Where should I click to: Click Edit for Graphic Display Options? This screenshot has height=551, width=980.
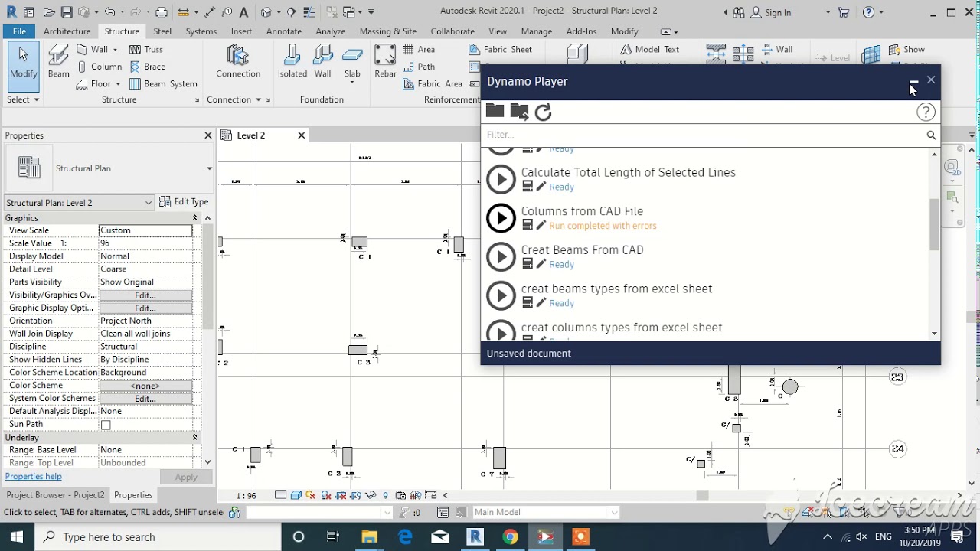coord(145,308)
